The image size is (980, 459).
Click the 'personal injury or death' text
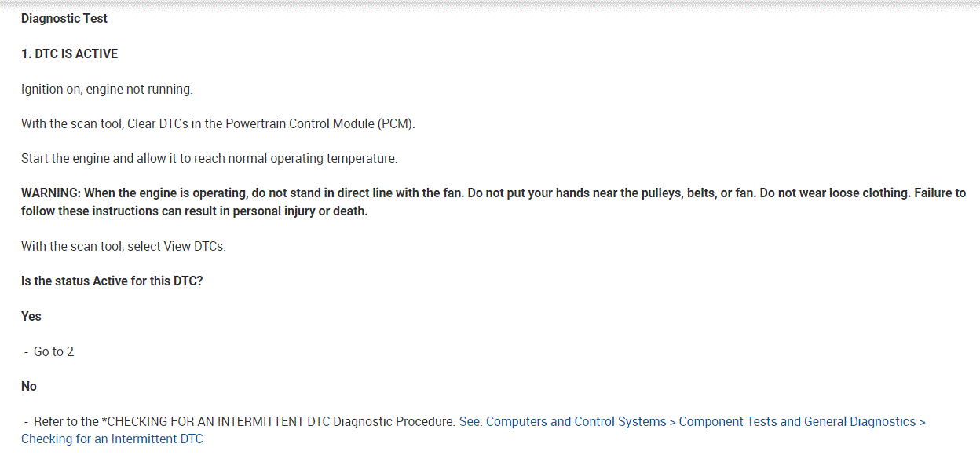click(x=300, y=211)
